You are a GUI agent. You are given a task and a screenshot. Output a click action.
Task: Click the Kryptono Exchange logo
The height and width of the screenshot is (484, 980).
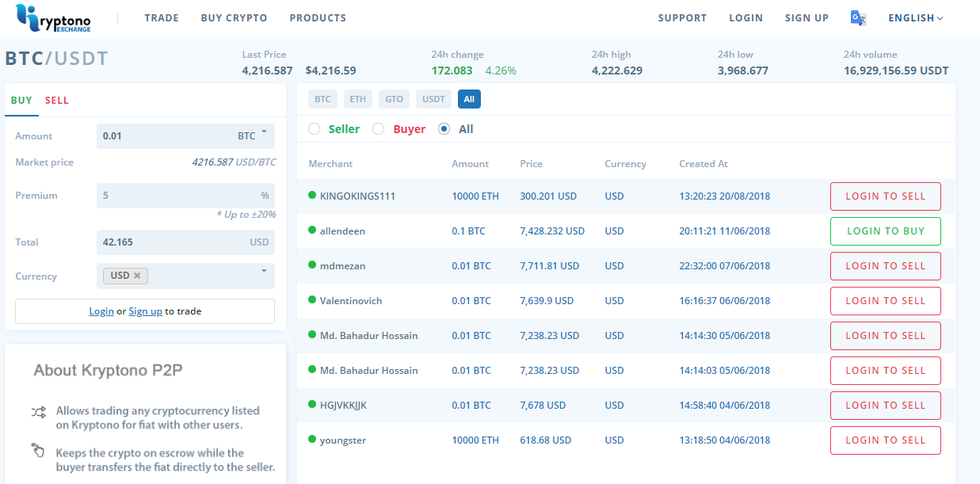point(53,18)
